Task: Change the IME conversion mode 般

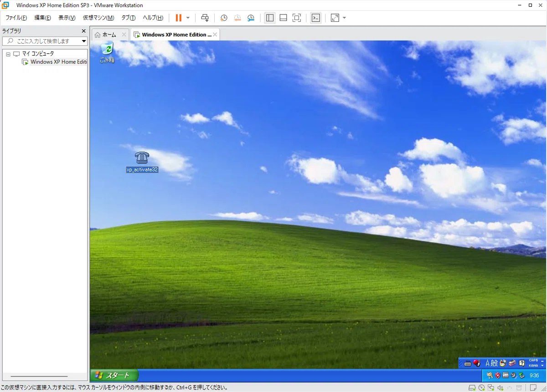Action: 494,363
